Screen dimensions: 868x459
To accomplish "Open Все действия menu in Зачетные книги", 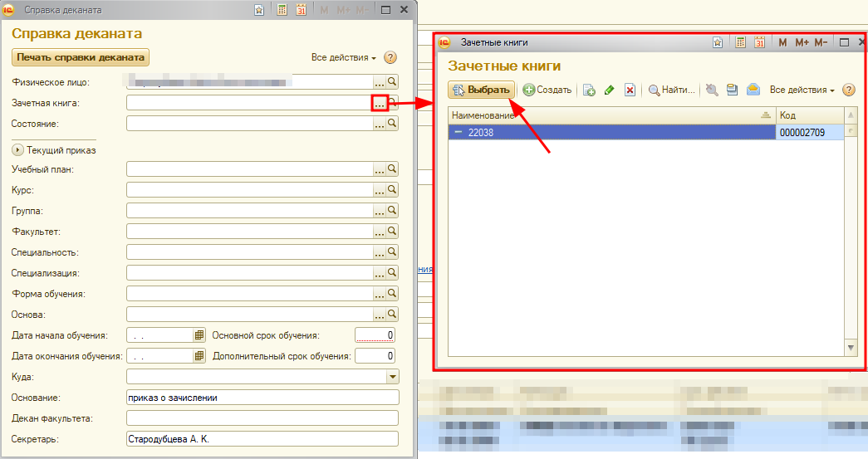I will point(802,90).
